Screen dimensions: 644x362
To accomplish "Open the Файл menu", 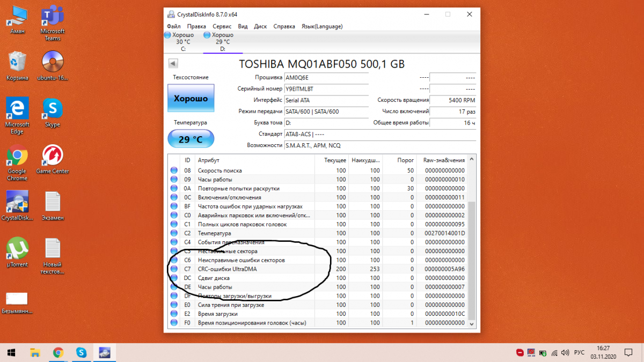I will [x=173, y=26].
